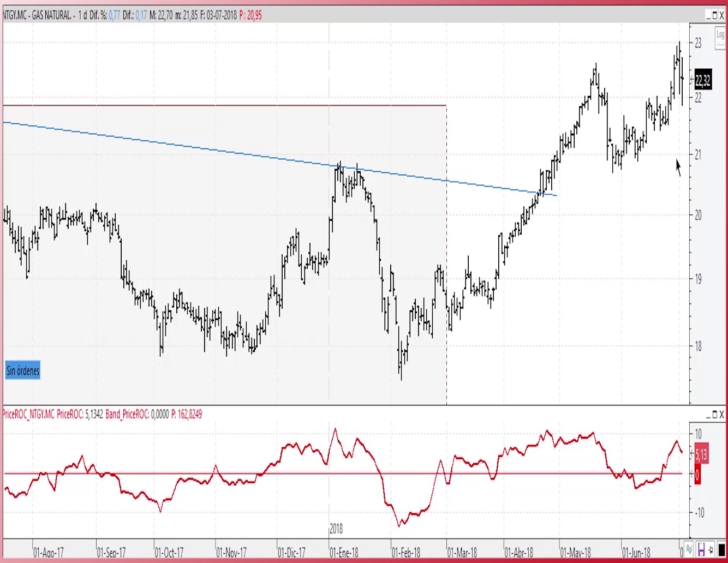This screenshot has width=728, height=563.
Task: Click the 01-Jun-18 date label
Action: click(636, 552)
